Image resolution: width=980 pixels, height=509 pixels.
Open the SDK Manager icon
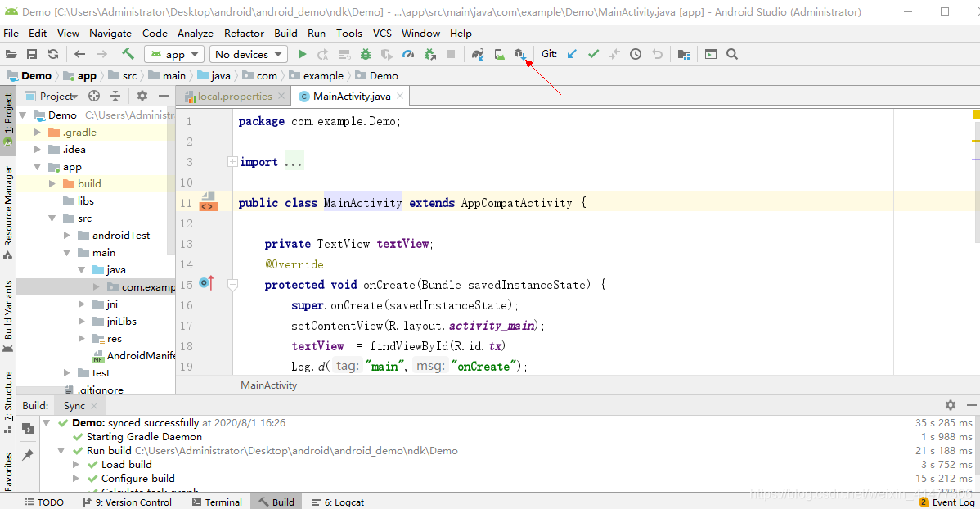[x=520, y=54]
